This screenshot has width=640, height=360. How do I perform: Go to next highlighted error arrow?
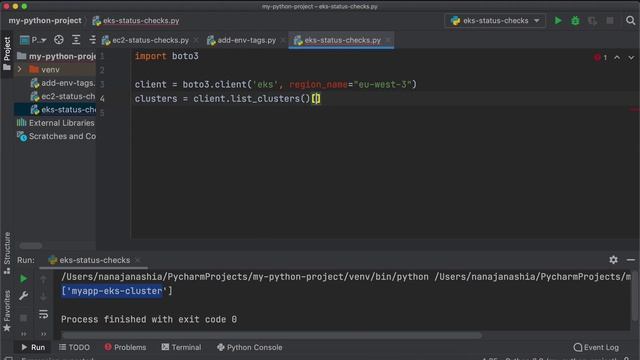pos(631,58)
